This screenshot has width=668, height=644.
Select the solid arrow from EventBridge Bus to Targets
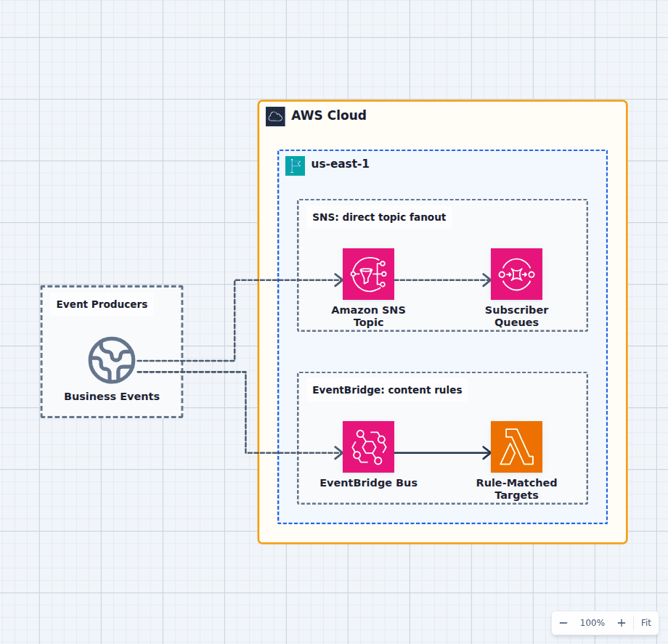click(x=442, y=453)
